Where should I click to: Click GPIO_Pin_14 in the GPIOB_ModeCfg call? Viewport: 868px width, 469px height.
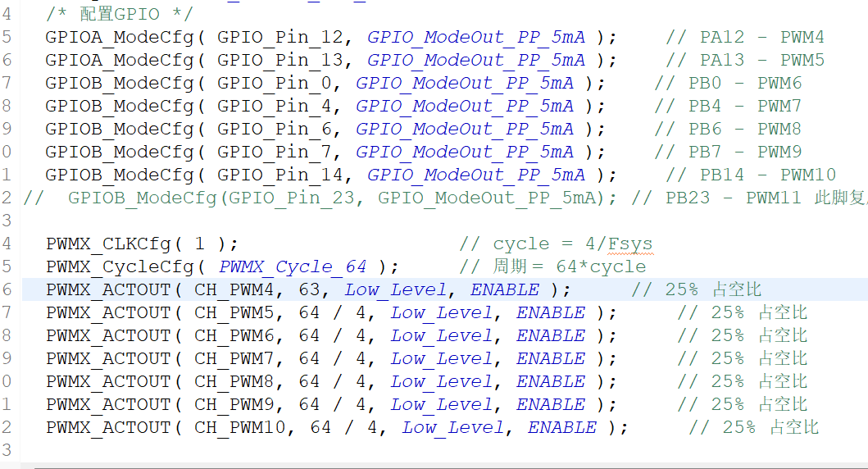274,175
